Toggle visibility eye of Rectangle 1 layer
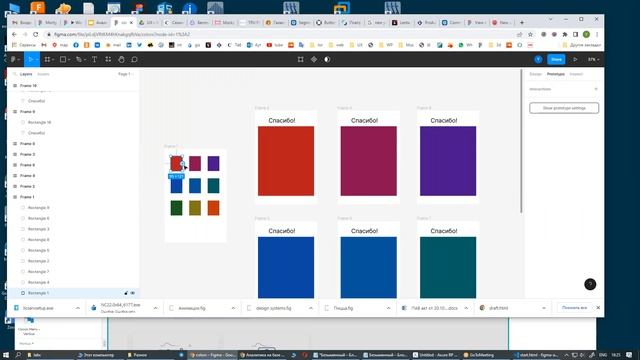 pyautogui.click(x=133, y=293)
